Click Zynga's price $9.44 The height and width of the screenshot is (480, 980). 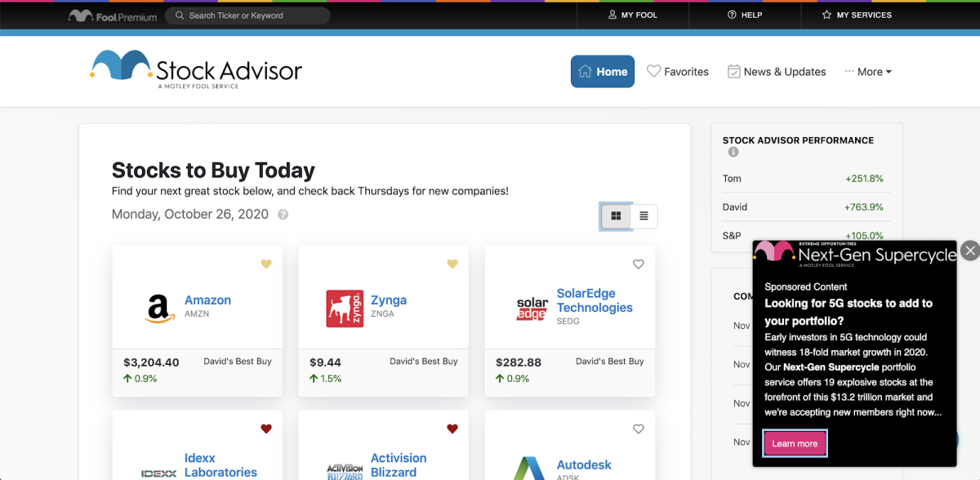(x=325, y=362)
